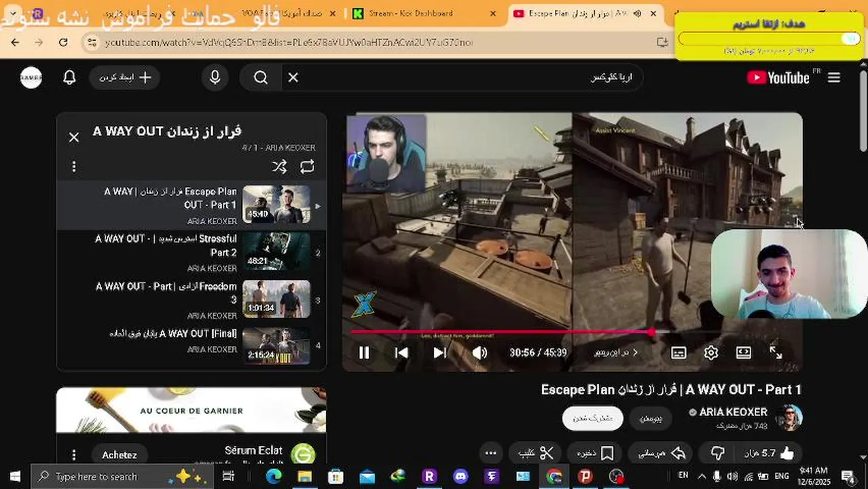Screen dimensions: 868x489
Task: Open the chapter label in player controls
Action: [616, 352]
